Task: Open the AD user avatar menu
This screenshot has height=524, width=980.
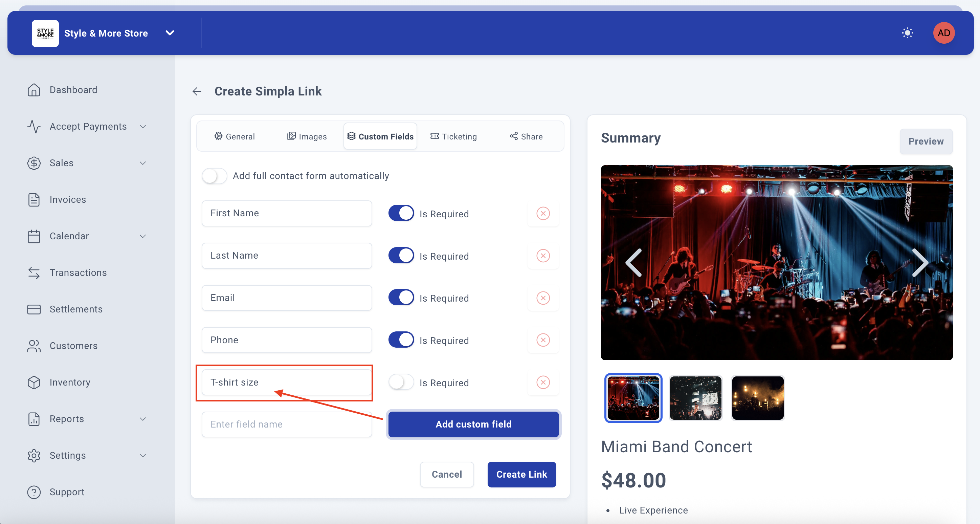Action: [x=943, y=33]
